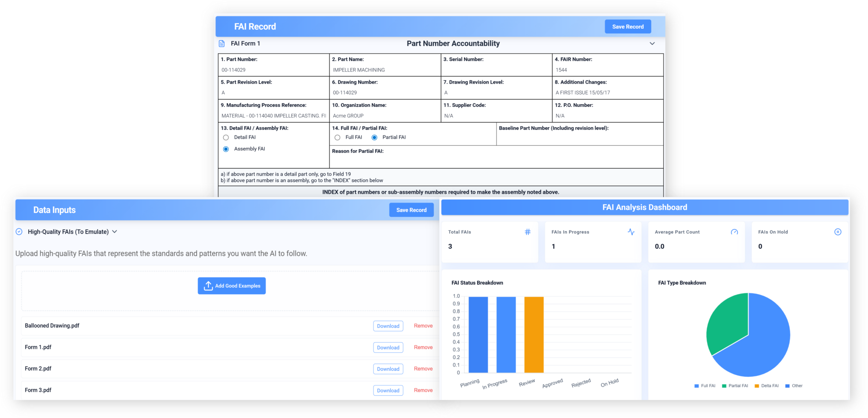Image resolution: width=868 pixels, height=418 pixels.
Task: Click the Total FAIs value 3
Action: click(x=450, y=246)
